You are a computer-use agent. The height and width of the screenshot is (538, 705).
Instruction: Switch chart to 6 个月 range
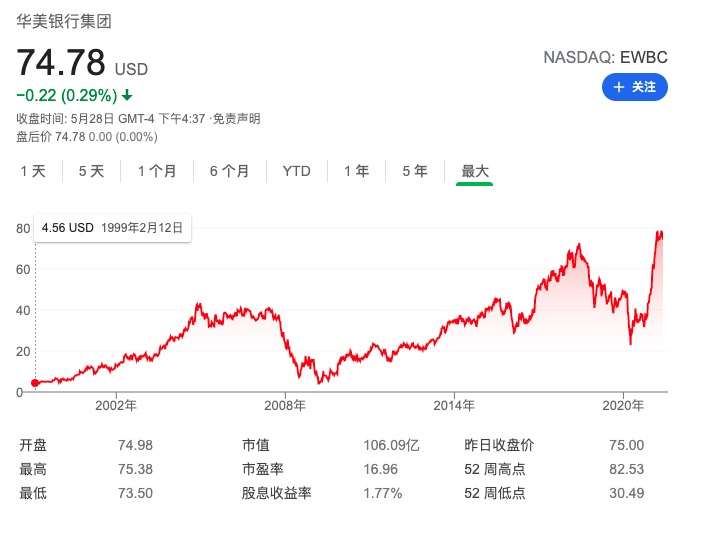coord(229,171)
